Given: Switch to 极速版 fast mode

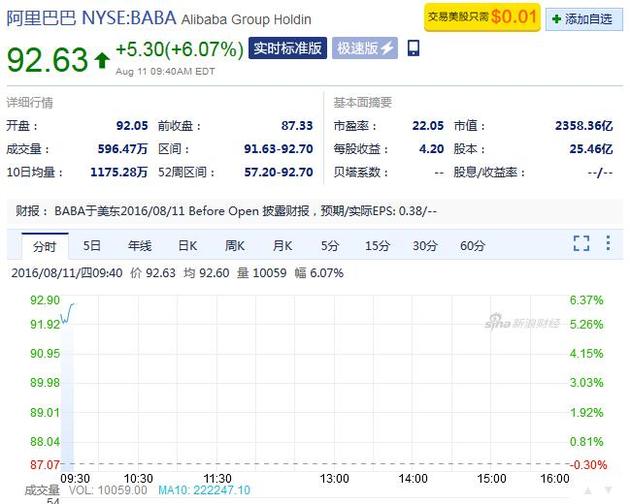Looking at the screenshot, I should click(x=365, y=48).
